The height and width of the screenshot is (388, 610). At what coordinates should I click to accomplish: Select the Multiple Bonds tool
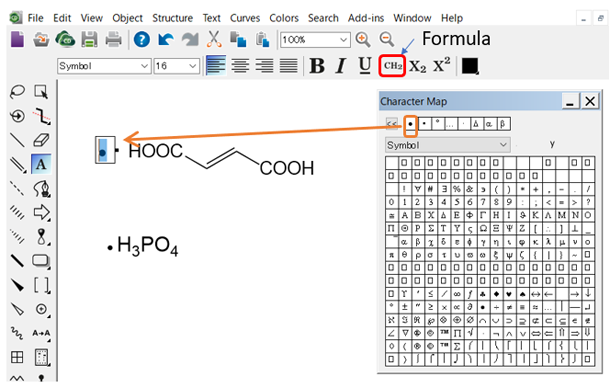[x=17, y=164]
